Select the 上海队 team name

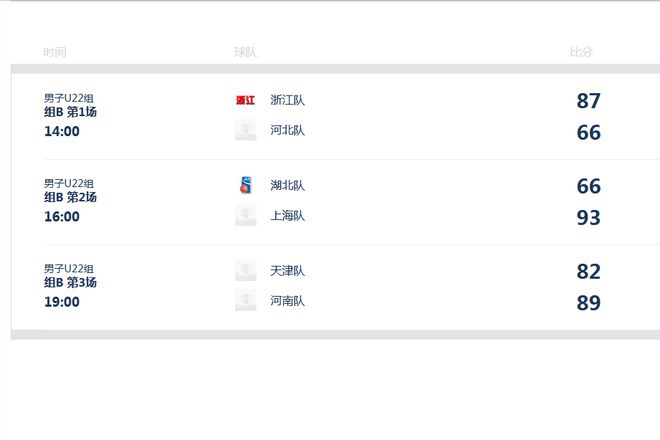(288, 216)
